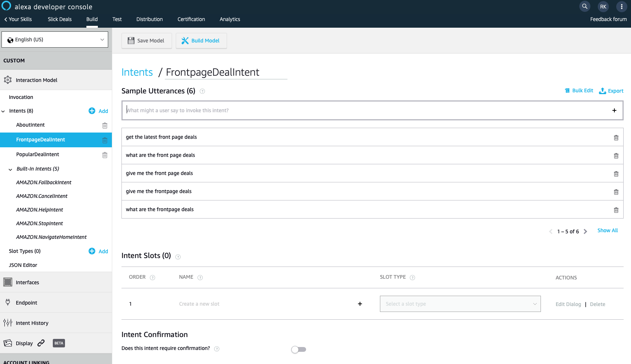
Task: Open the Select a slot type dropdown
Action: point(460,304)
